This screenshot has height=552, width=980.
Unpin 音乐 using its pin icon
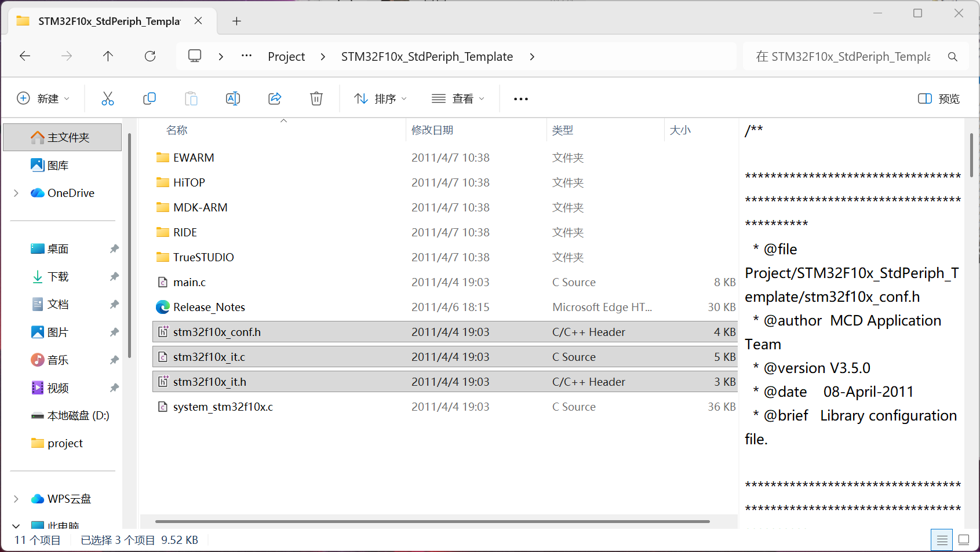[114, 360]
